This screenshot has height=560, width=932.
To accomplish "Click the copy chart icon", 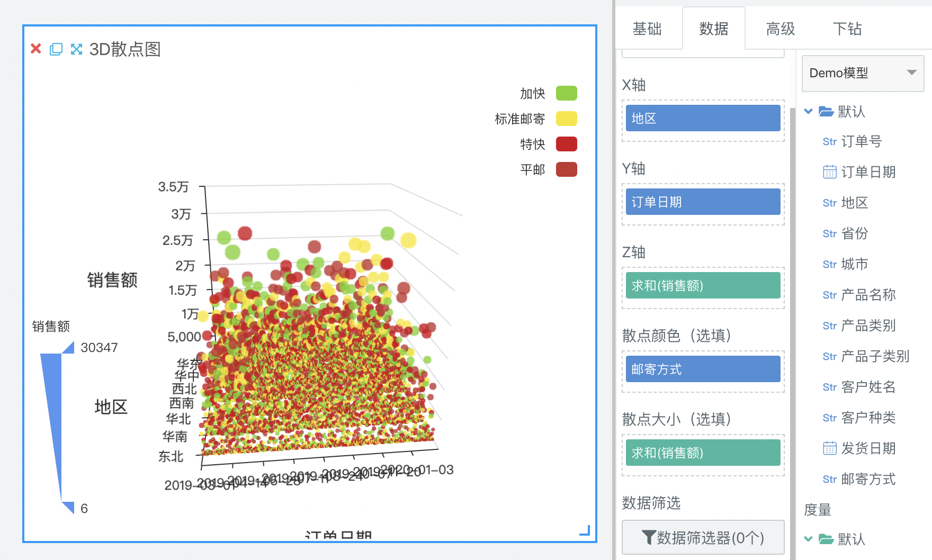I will (x=56, y=49).
